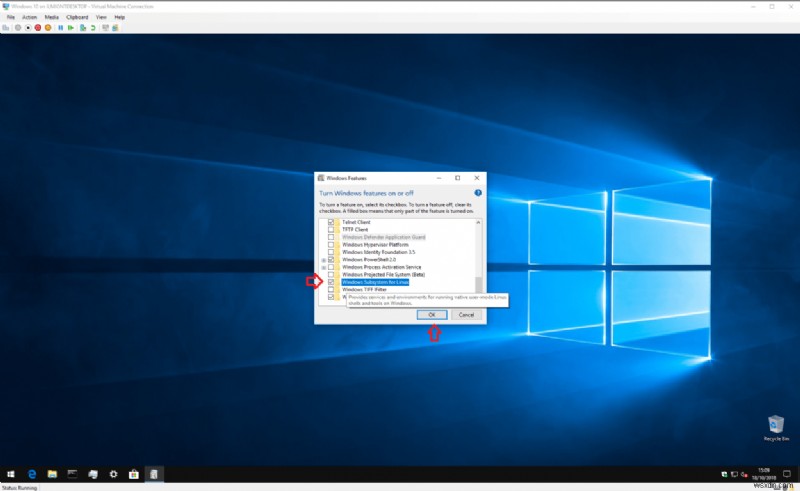This screenshot has width=800, height=491.
Task: Click the orange Save VM state icon
Action: (48, 28)
